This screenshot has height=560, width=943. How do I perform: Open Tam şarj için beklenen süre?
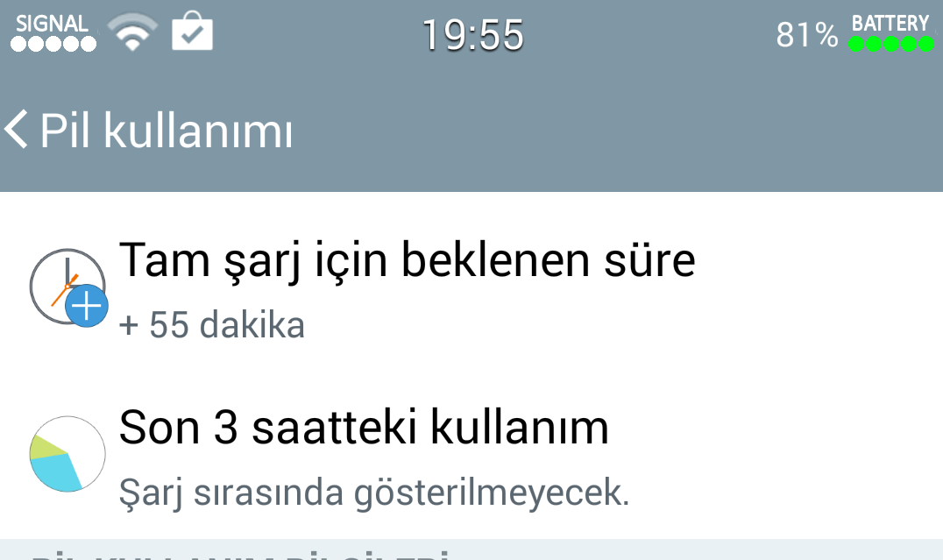tap(471, 288)
